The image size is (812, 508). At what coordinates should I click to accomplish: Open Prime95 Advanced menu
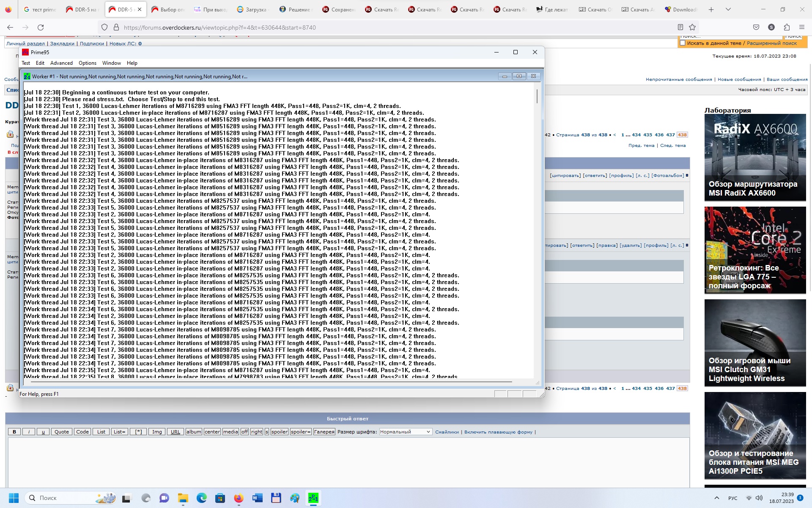click(61, 63)
